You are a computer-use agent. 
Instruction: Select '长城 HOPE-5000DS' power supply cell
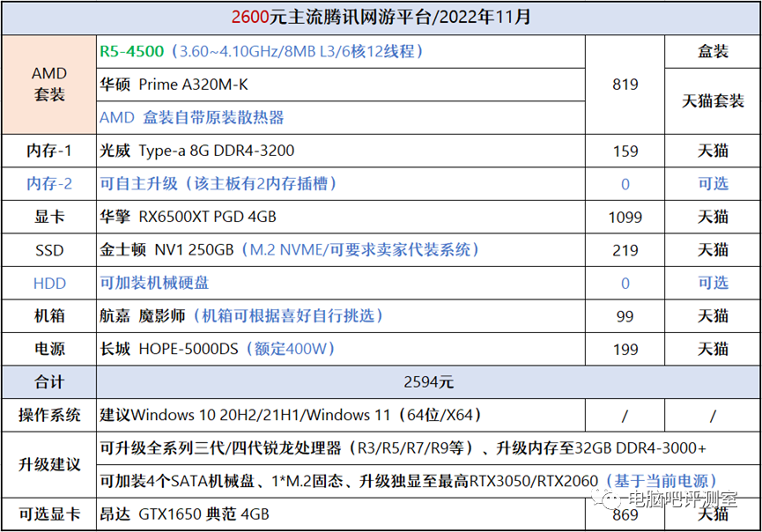tap(340, 349)
